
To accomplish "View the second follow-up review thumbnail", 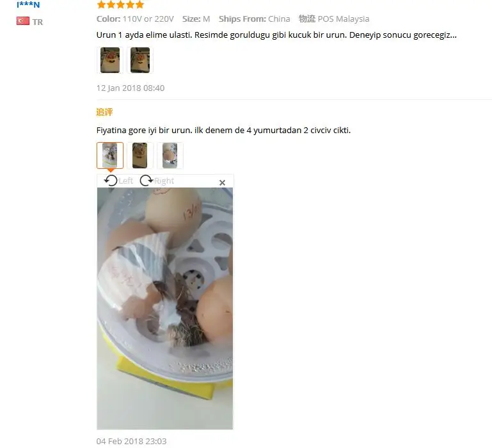I will tap(140, 156).
